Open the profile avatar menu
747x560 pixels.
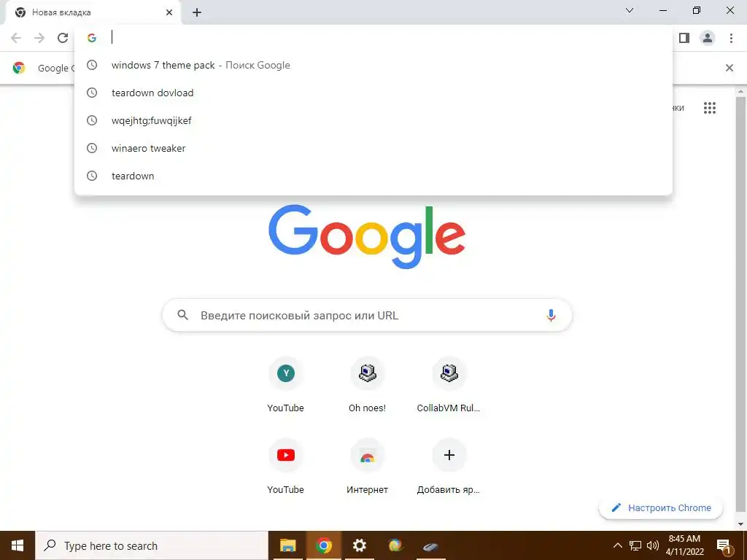tap(708, 38)
